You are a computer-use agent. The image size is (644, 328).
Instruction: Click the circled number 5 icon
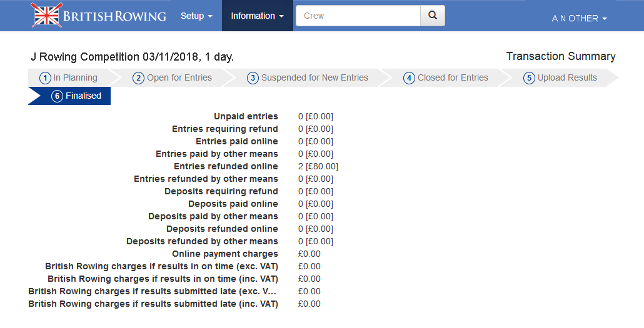[x=529, y=78]
